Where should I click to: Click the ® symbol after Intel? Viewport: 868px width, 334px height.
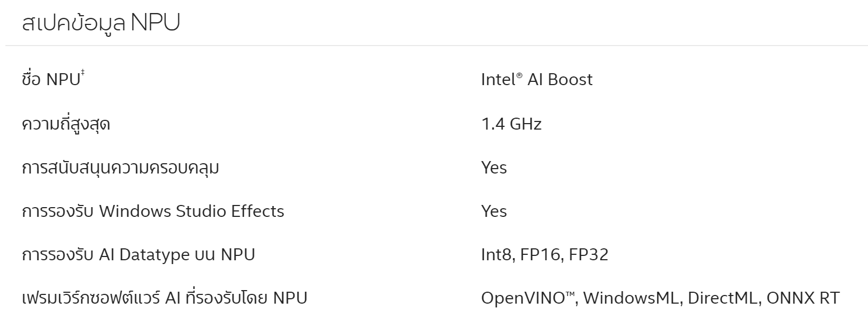(520, 76)
